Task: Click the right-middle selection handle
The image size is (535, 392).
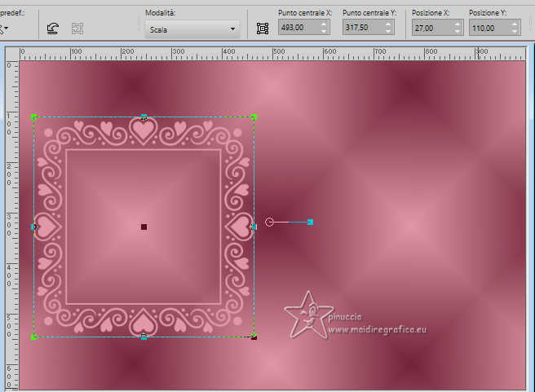Action: pyautogui.click(x=254, y=227)
